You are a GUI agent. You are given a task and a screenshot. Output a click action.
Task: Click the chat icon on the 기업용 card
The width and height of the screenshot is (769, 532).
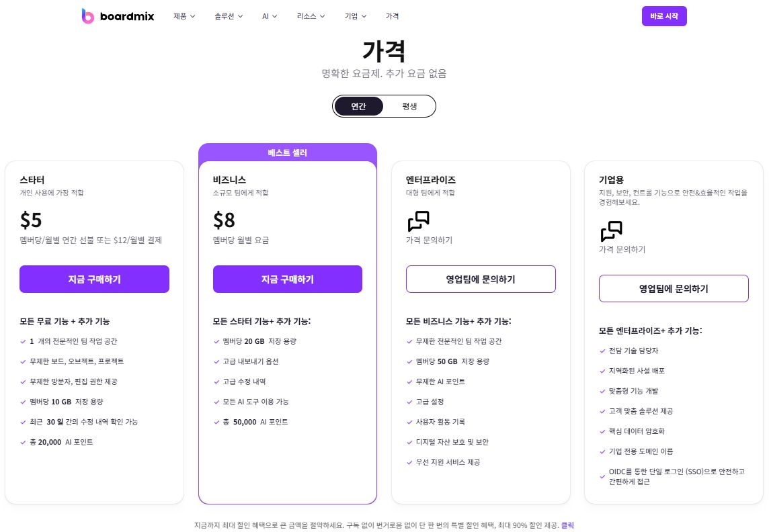click(612, 232)
